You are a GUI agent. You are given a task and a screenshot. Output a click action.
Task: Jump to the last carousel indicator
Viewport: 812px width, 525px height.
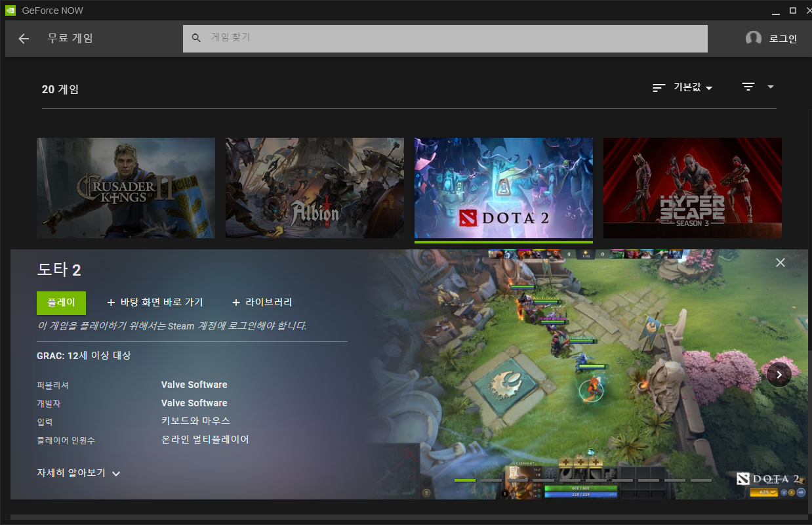[x=701, y=480]
